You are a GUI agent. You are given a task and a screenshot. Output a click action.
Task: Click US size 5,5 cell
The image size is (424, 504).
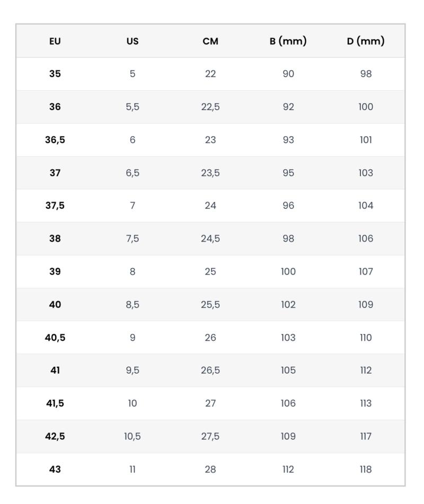(x=132, y=107)
